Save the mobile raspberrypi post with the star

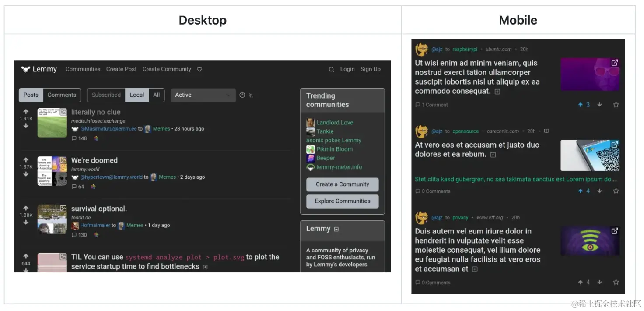616,105
